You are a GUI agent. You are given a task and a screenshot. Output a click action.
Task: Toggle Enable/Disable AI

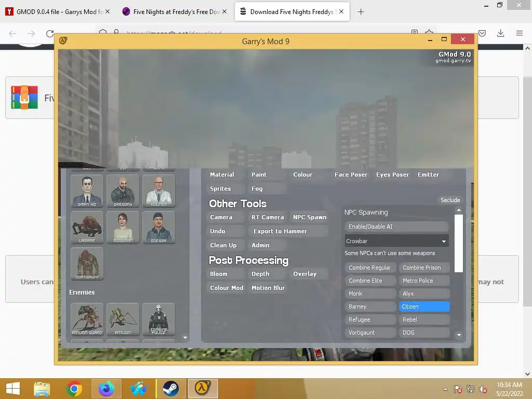[x=396, y=227]
